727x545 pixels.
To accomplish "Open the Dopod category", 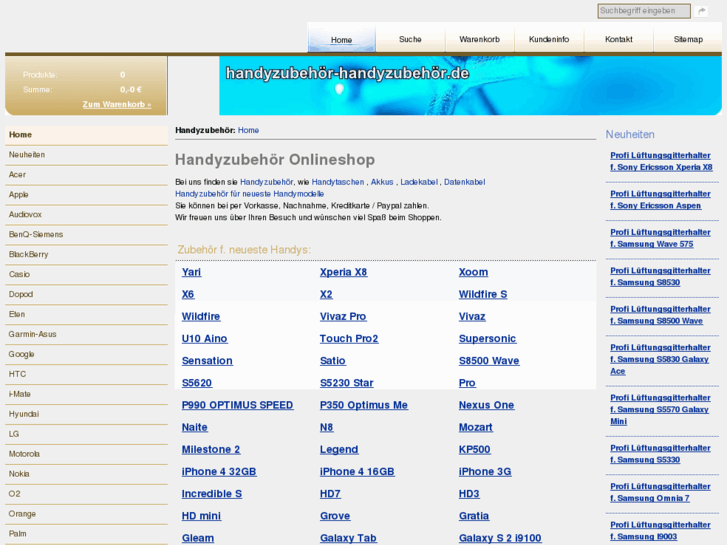I will pos(86,295).
